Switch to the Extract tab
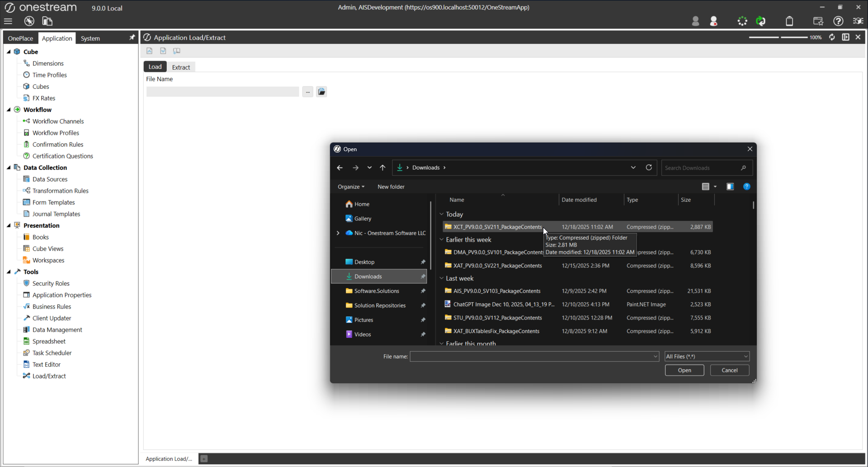The height and width of the screenshot is (467, 868). point(181,67)
